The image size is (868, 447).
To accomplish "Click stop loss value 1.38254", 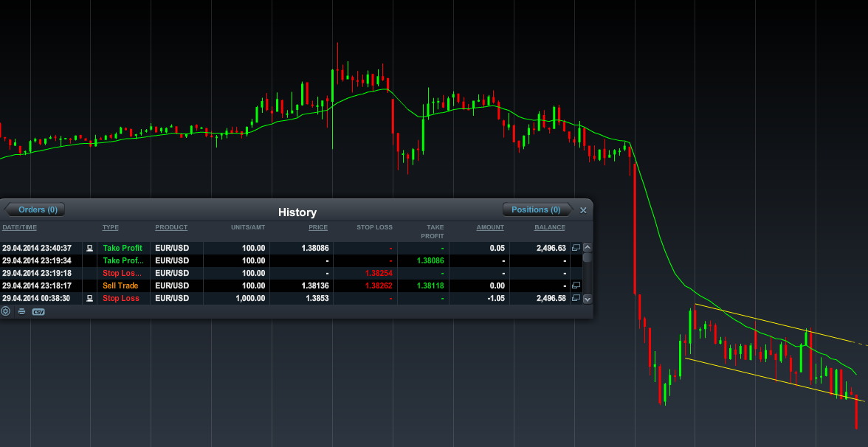I will click(x=379, y=273).
